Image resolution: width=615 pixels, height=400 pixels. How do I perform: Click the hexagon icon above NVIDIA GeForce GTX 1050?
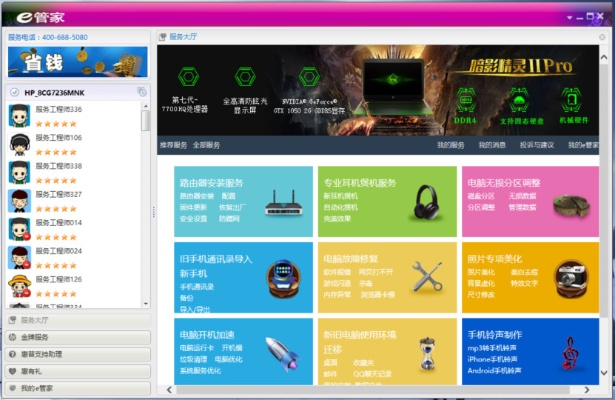(x=309, y=76)
